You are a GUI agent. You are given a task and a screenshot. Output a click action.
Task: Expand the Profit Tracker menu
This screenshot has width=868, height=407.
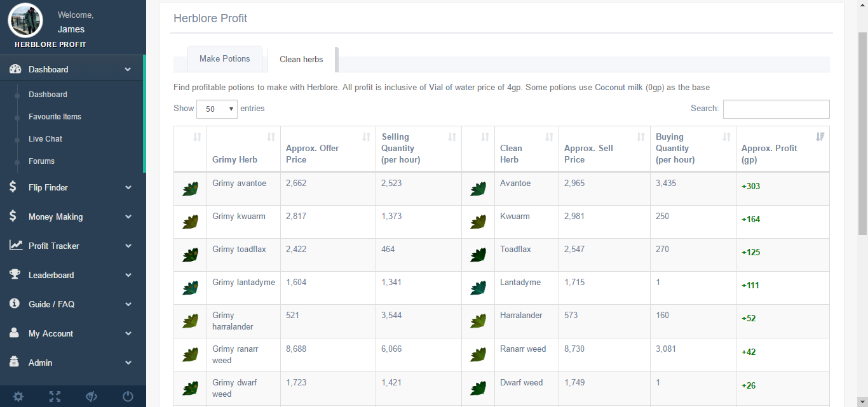[128, 246]
